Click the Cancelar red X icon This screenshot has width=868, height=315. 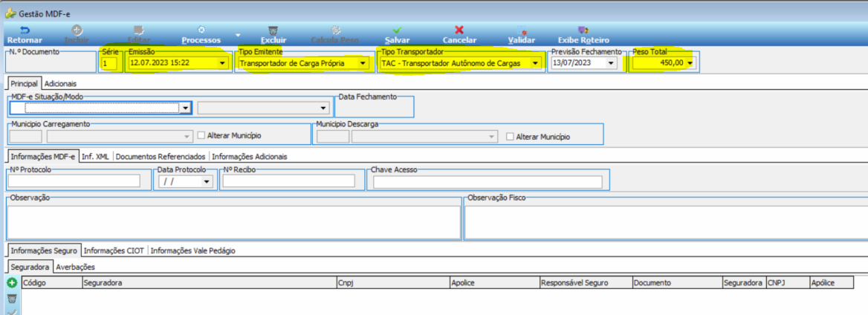[x=459, y=30]
